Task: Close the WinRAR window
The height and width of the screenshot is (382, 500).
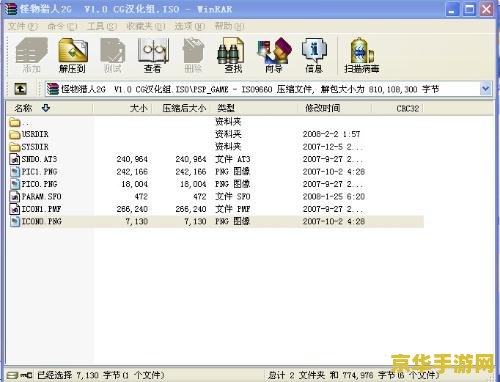Action: tap(486, 10)
